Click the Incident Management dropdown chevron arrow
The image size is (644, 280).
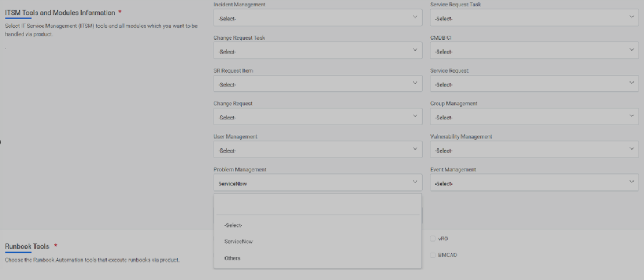pos(415,17)
